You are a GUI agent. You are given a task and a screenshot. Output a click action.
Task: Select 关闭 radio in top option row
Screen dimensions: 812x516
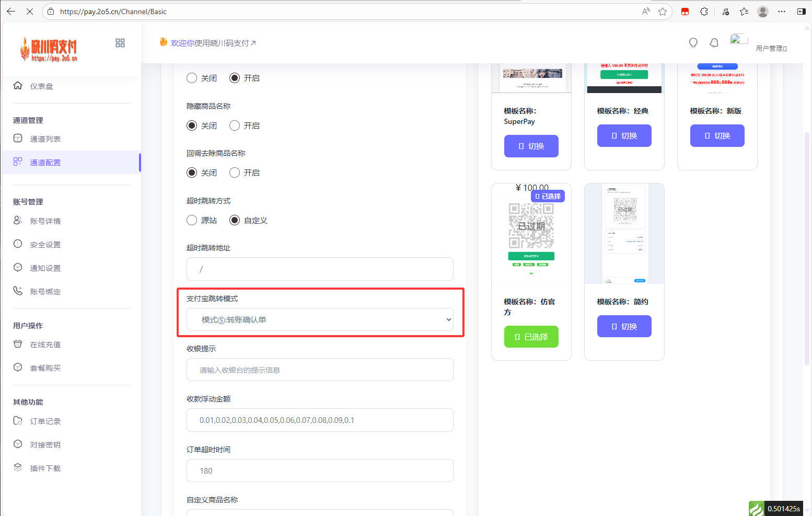192,78
